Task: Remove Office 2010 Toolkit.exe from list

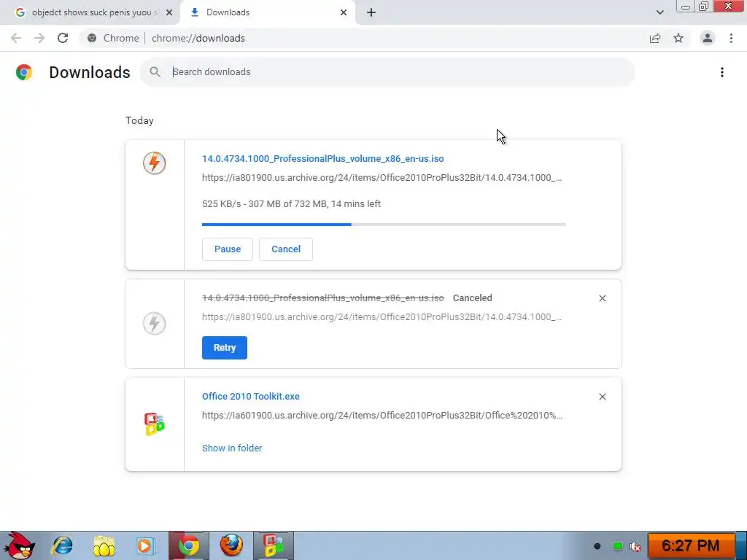Action: coord(602,397)
